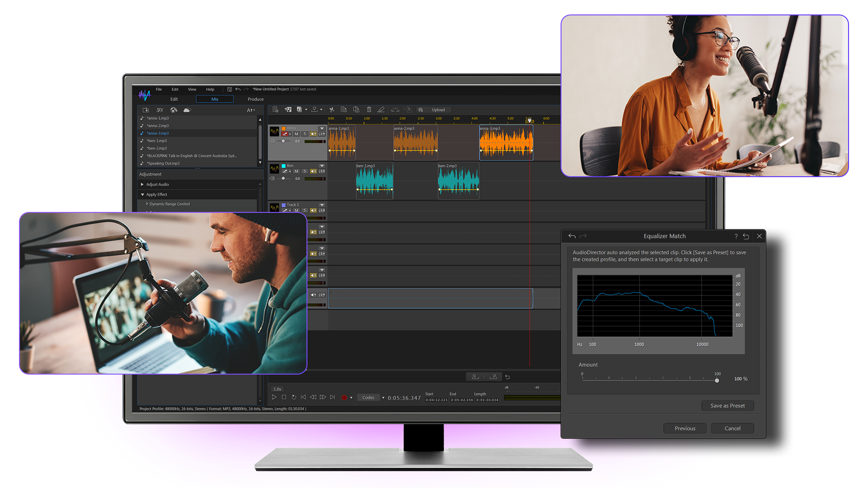Screen dimensions: 868x488
Task: Toggle the Anna track output speaker button
Action: click(x=313, y=134)
